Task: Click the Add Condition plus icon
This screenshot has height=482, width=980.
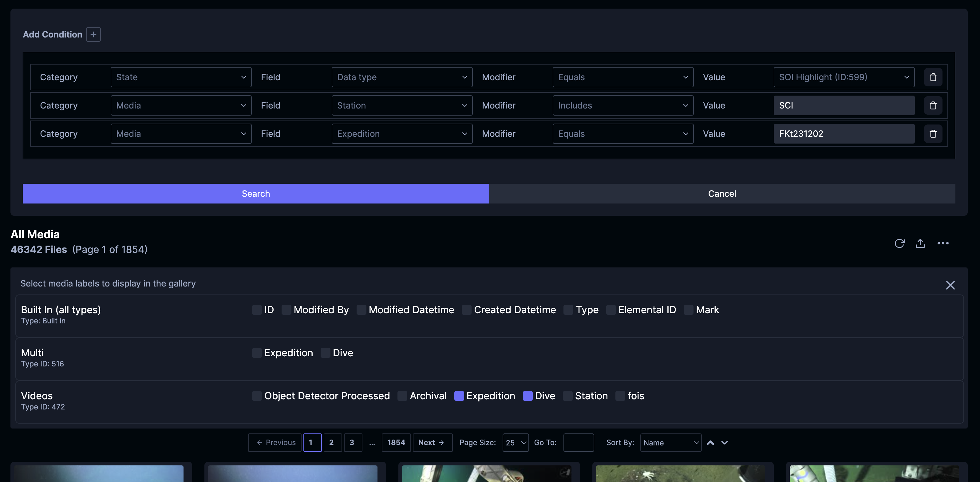Action: pyautogui.click(x=93, y=35)
